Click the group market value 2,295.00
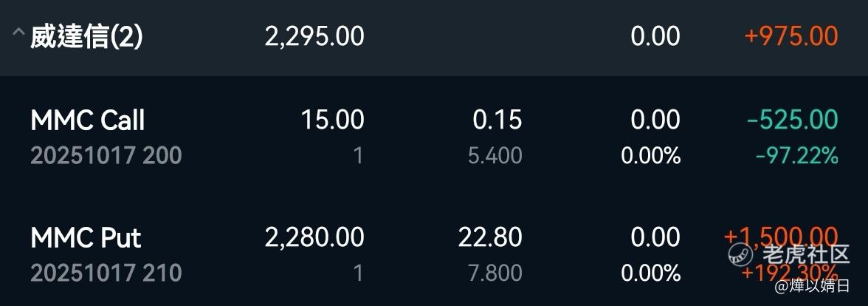 point(314,36)
